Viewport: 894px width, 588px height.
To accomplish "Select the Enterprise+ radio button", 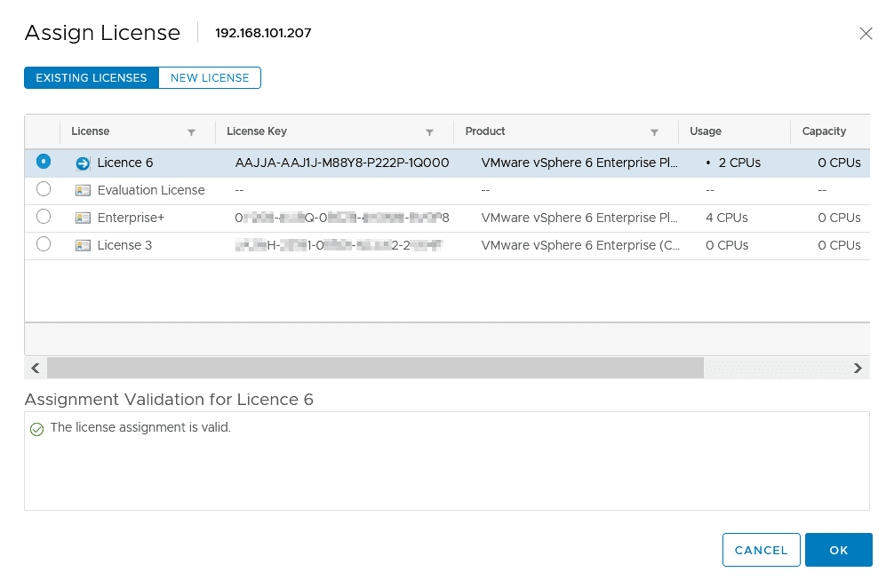I will point(44,217).
